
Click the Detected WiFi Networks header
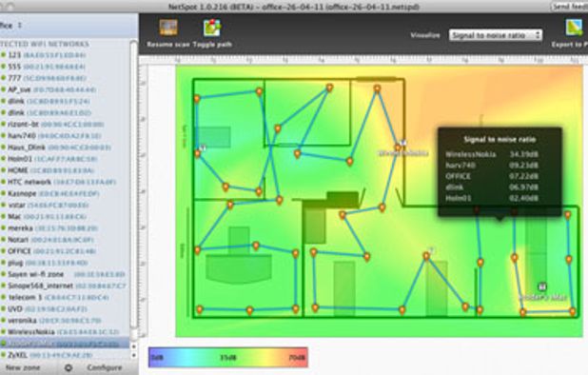coord(45,44)
